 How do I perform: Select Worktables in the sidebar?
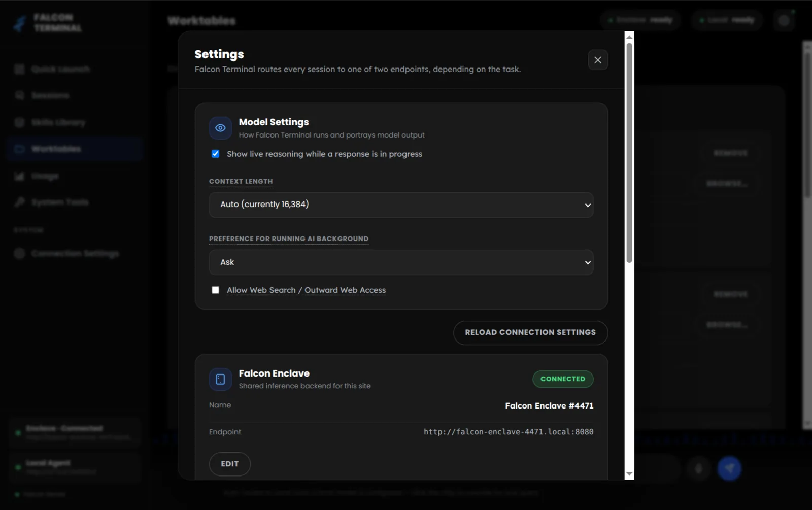tap(75, 149)
